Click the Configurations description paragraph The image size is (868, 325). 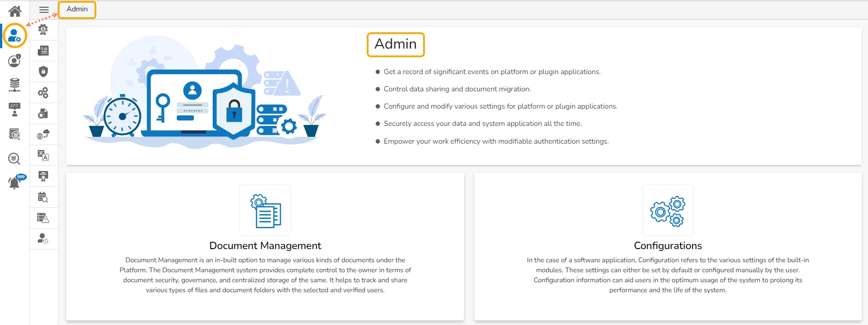tap(668, 275)
